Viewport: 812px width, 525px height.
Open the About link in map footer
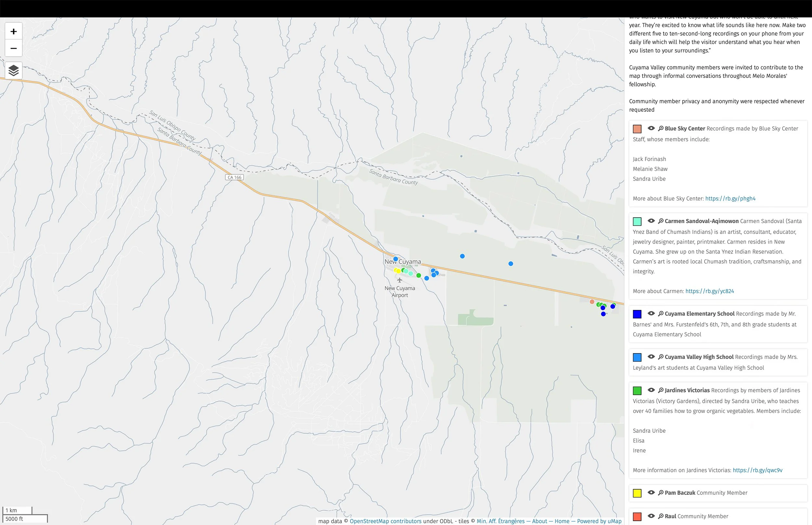coord(539,521)
